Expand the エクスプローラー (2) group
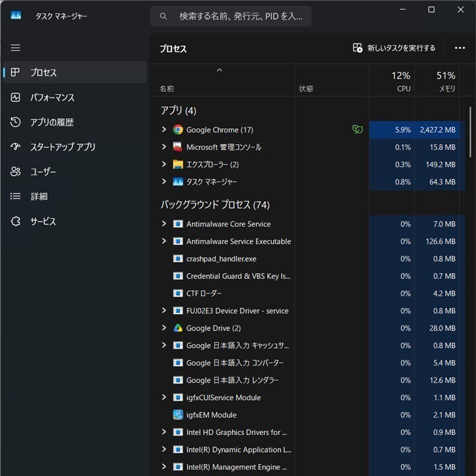The width and height of the screenshot is (476, 476). pyautogui.click(x=164, y=164)
